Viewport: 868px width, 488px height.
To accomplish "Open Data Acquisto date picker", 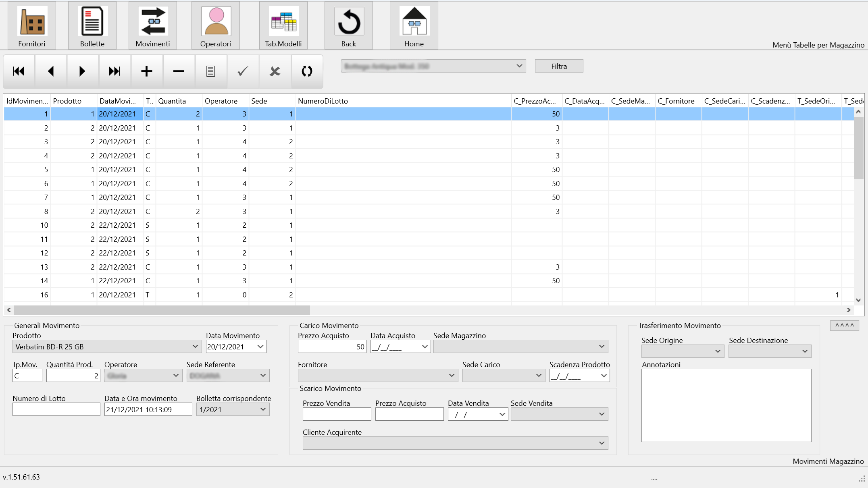I will (x=425, y=347).
